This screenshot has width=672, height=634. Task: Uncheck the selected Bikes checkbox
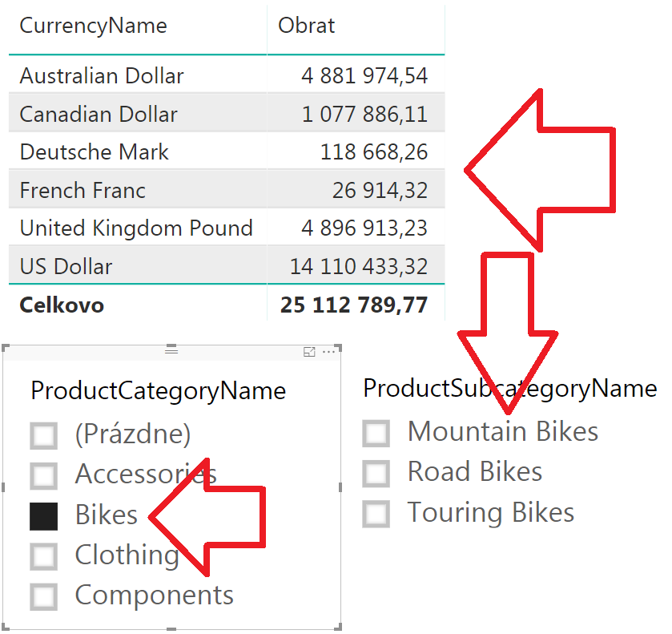(44, 516)
